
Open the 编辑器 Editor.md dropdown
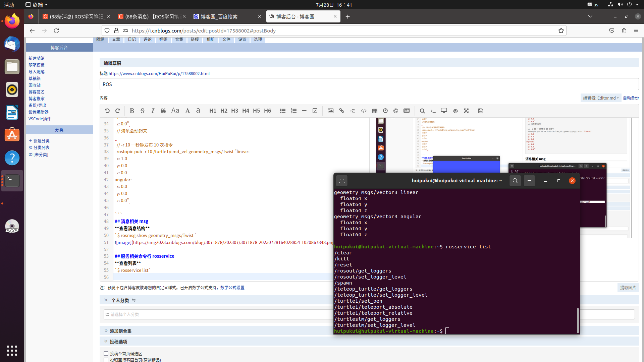[601, 98]
